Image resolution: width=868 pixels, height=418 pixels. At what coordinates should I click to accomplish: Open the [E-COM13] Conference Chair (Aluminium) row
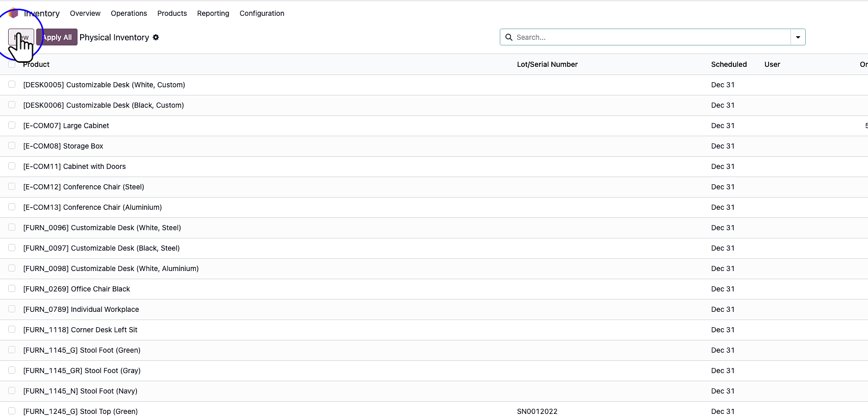434,207
